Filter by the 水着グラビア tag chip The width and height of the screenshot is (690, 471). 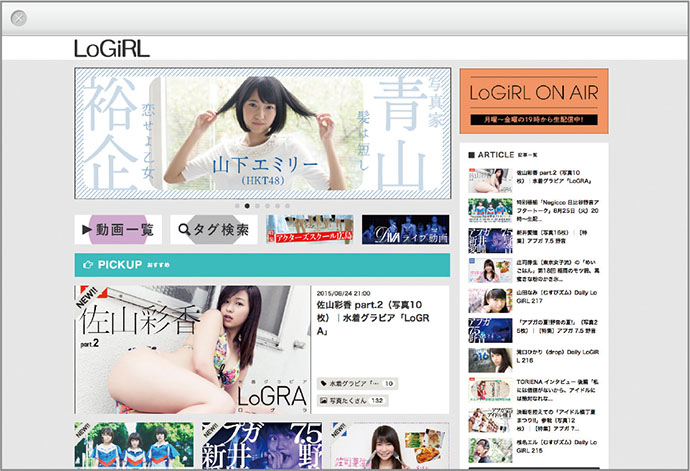357,383
